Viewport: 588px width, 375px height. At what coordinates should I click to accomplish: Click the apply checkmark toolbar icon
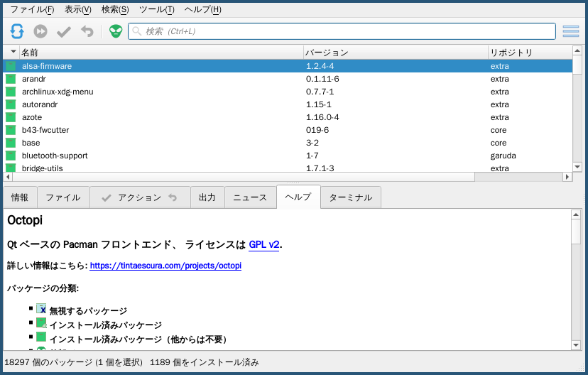(64, 31)
